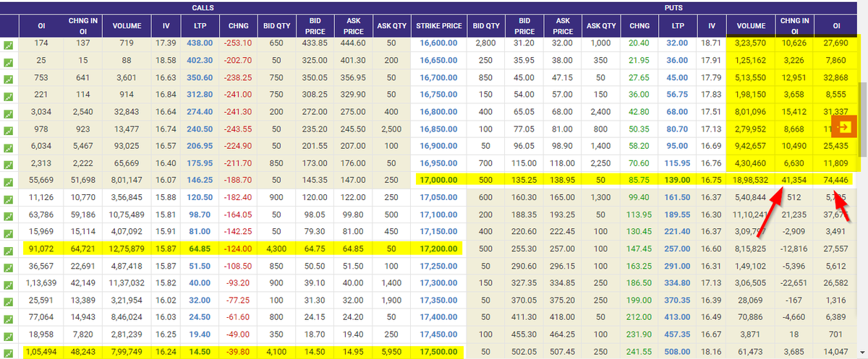Open the chart icon for the 16,650.00 strike row
Image resolution: width=868 pixels, height=359 pixels.
[x=9, y=61]
